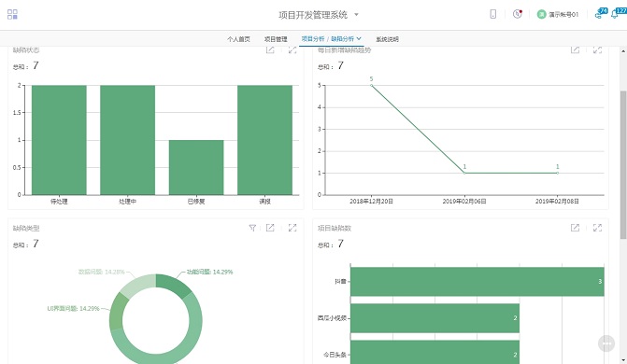
Task: Click the 每日新增缺陷趋势 panel title
Action: coord(344,50)
